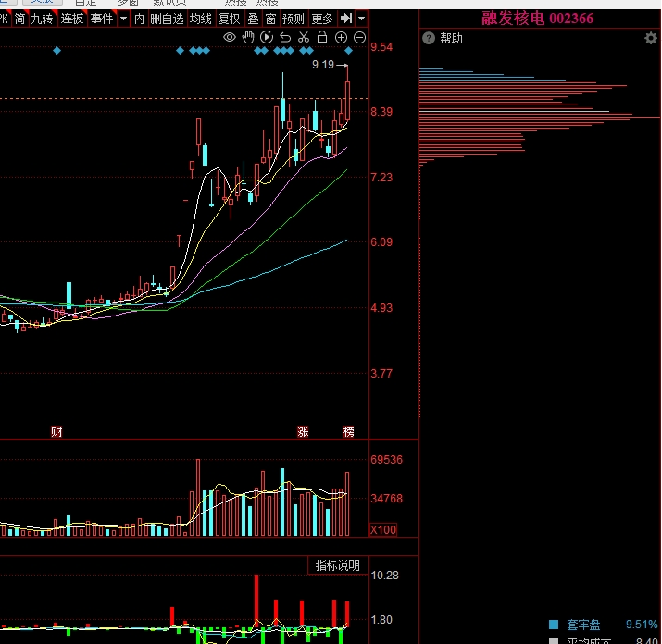
Task: Click the 8.39 price axis label
Action: [x=381, y=112]
